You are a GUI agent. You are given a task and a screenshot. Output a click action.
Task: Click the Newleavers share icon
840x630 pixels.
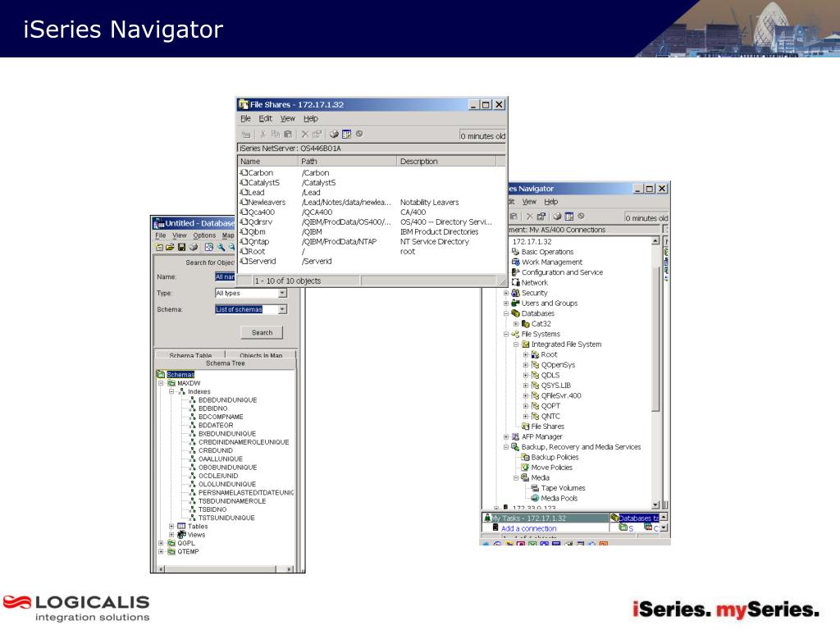pos(244,202)
